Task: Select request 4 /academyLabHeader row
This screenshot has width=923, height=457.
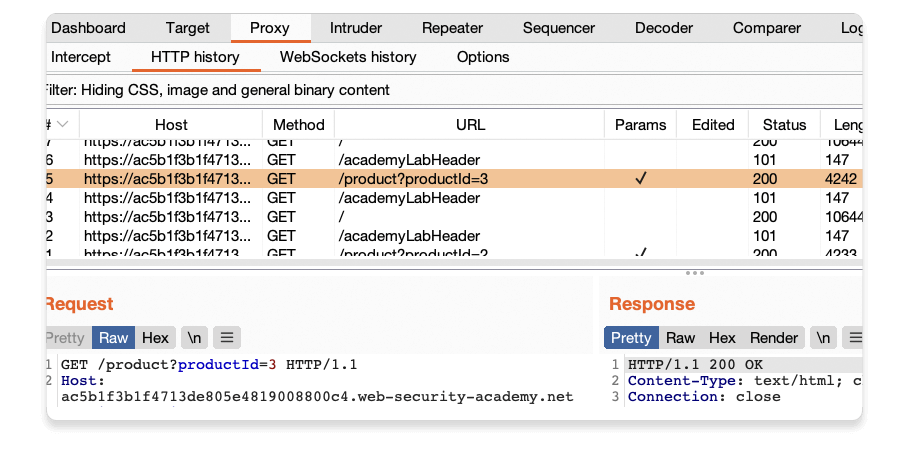Action: tap(454, 198)
